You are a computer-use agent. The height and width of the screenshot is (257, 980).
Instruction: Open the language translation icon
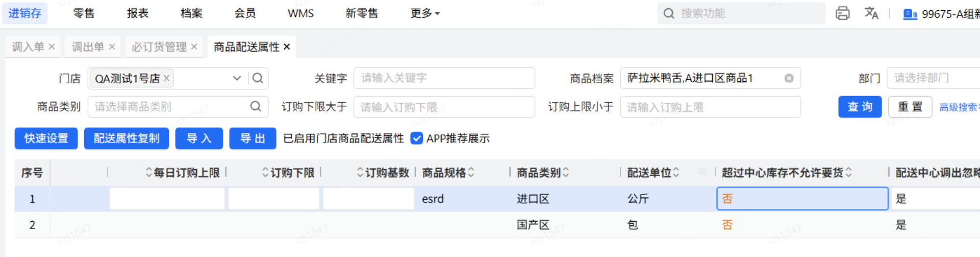point(871,13)
